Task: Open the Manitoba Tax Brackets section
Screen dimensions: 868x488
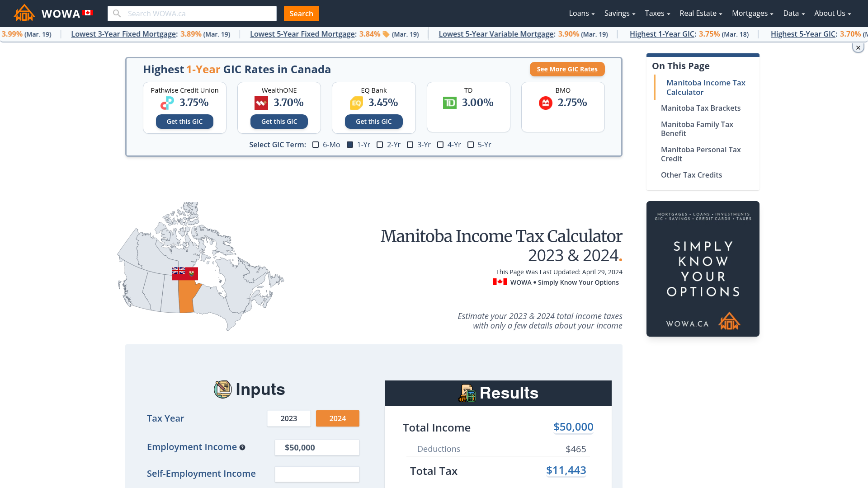Action: (700, 107)
